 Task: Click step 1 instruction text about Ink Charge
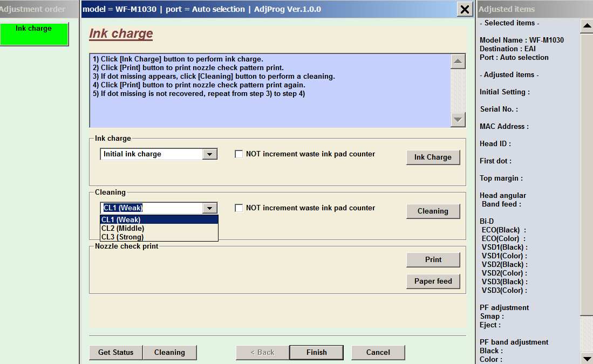[178, 59]
